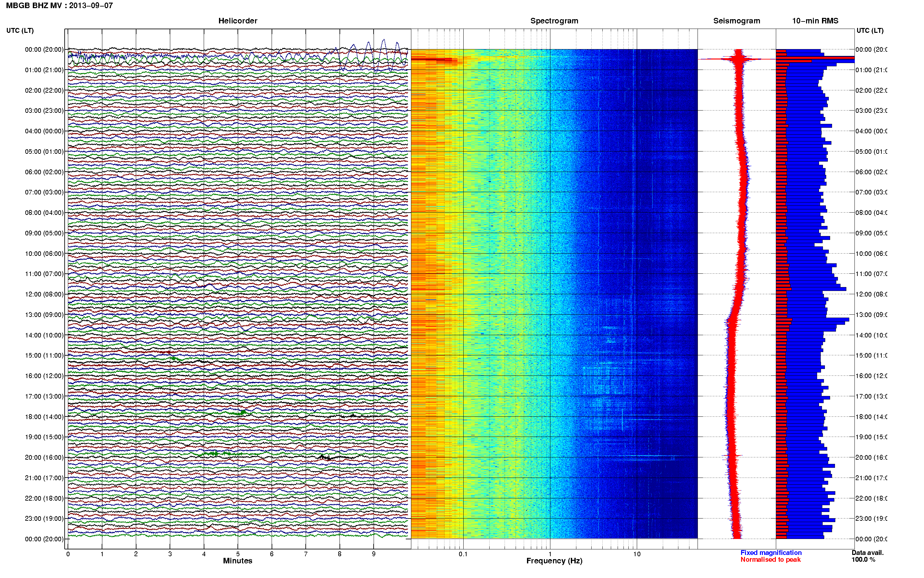This screenshot has height=578, width=924.
Task: Pick the '8' tick on the Minutes axis
Action: [340, 554]
